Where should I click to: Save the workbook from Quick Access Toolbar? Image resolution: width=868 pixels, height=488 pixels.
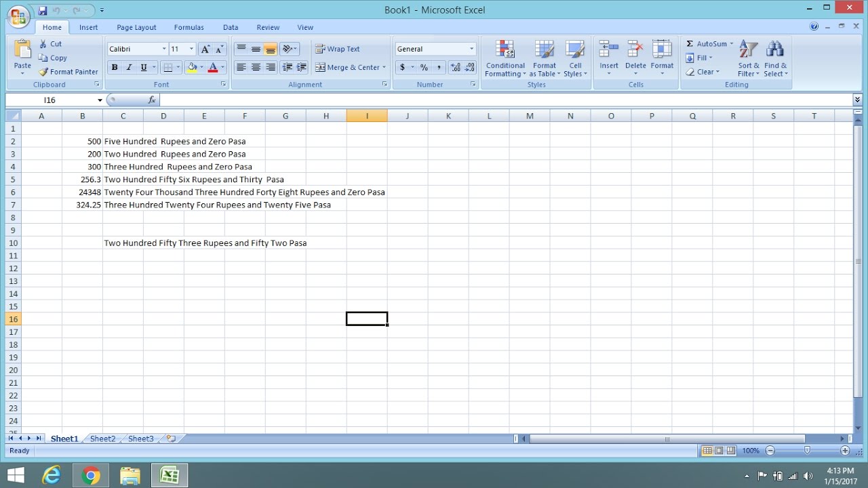pyautogui.click(x=43, y=10)
